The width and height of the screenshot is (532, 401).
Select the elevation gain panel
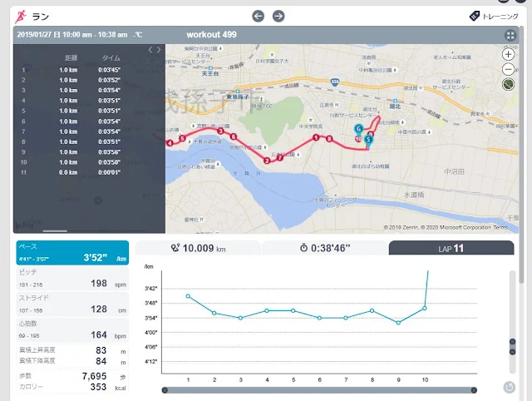click(x=72, y=355)
